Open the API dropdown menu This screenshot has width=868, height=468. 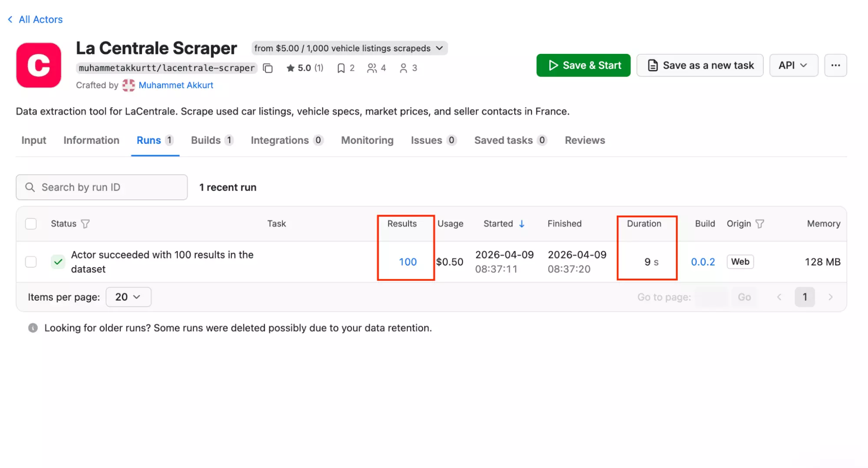pyautogui.click(x=794, y=65)
